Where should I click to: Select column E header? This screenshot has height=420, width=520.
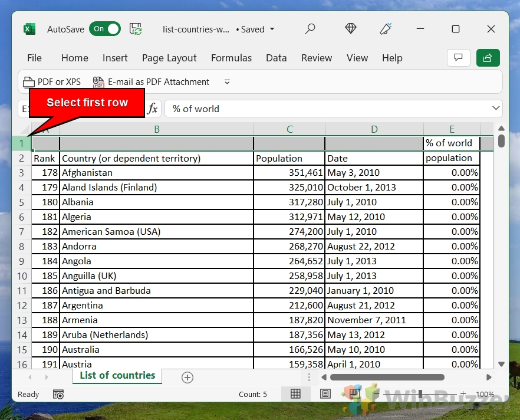tap(452, 129)
